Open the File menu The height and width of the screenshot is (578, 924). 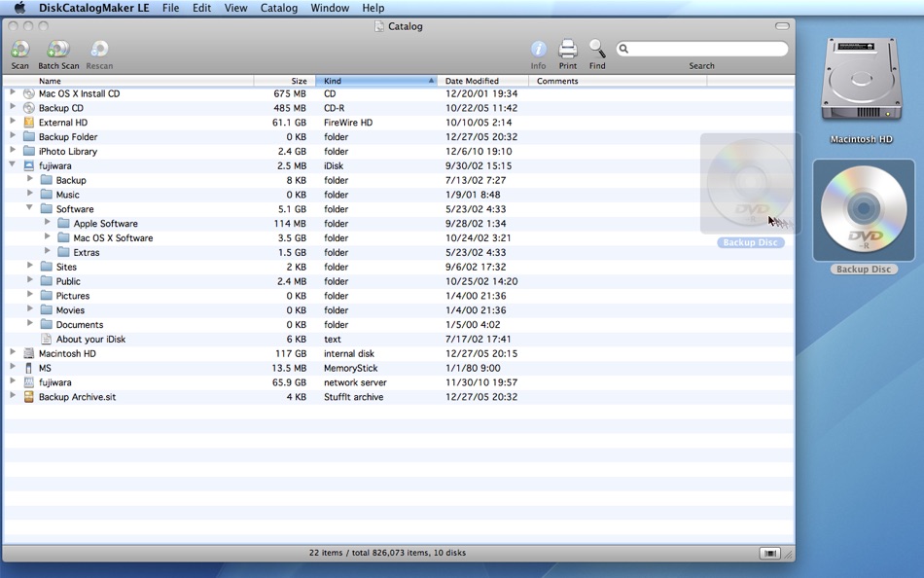(171, 8)
